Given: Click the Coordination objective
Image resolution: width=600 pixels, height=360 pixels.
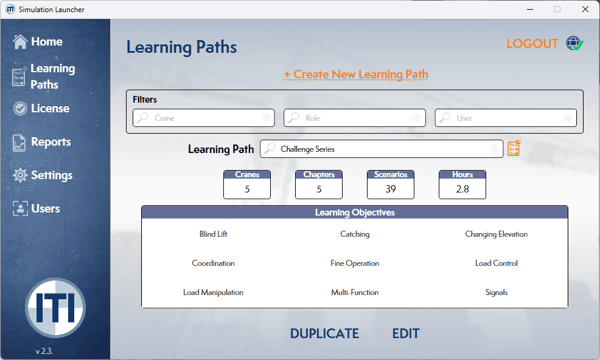Looking at the screenshot, I should (x=213, y=263).
